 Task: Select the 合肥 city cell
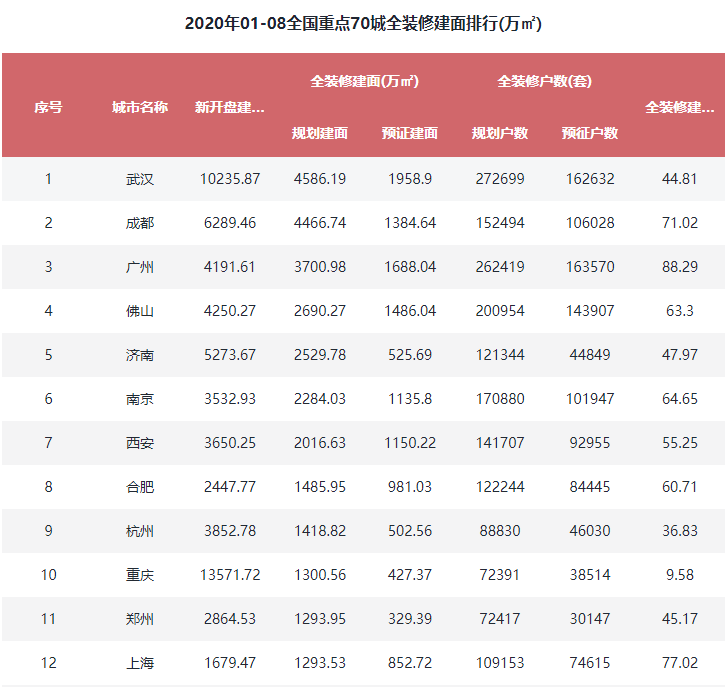pyautogui.click(x=139, y=487)
